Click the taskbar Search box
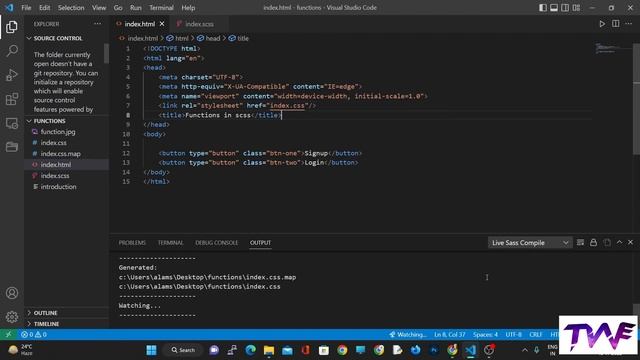640x360 pixels. pos(183,350)
